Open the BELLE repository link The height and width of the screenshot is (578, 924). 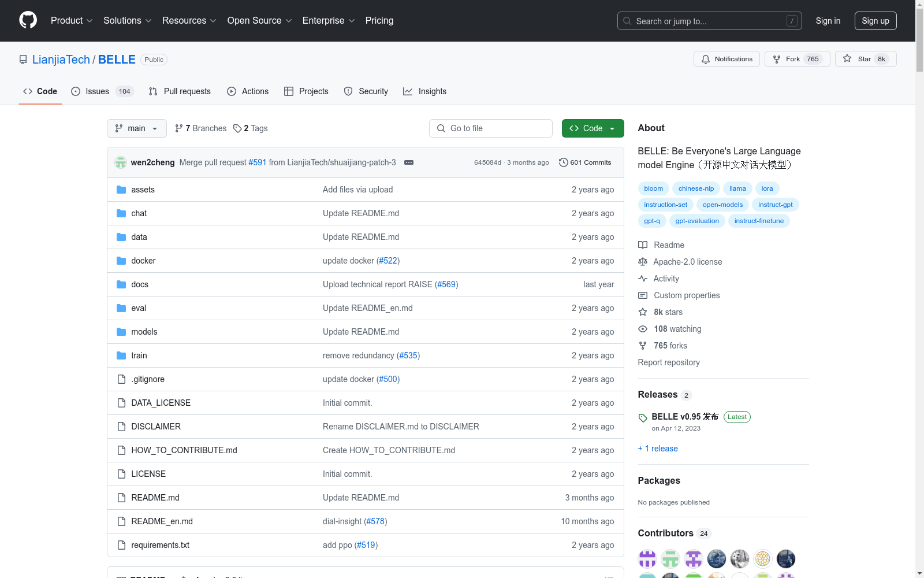click(x=117, y=60)
